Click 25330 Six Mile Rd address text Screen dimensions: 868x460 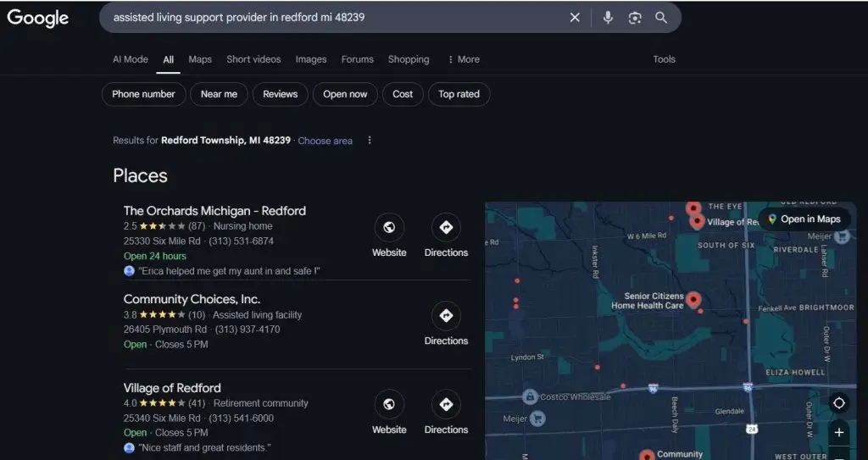coord(162,241)
